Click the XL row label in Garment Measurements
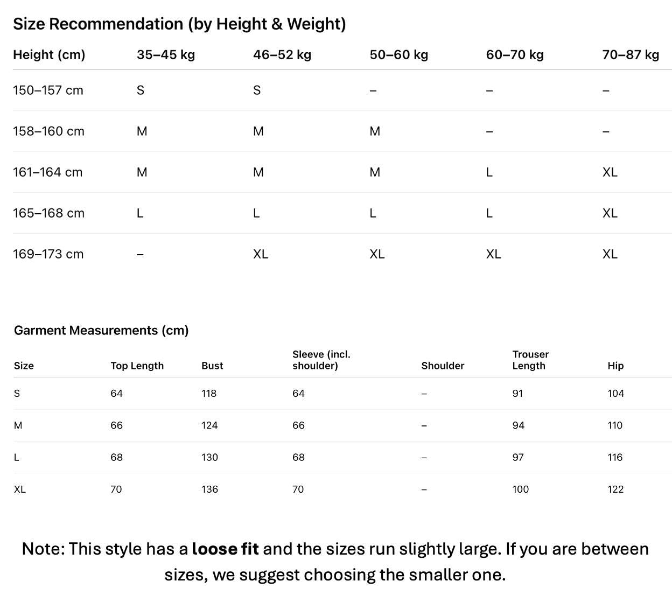 coord(20,489)
